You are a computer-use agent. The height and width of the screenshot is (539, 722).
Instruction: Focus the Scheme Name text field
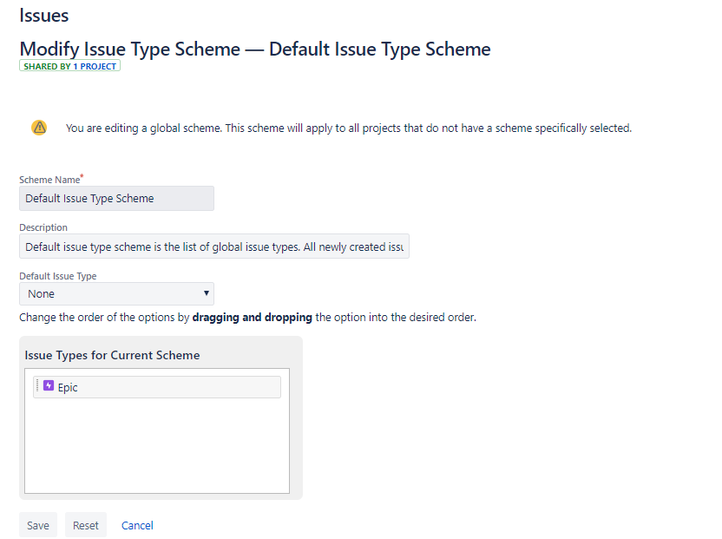coord(116,198)
